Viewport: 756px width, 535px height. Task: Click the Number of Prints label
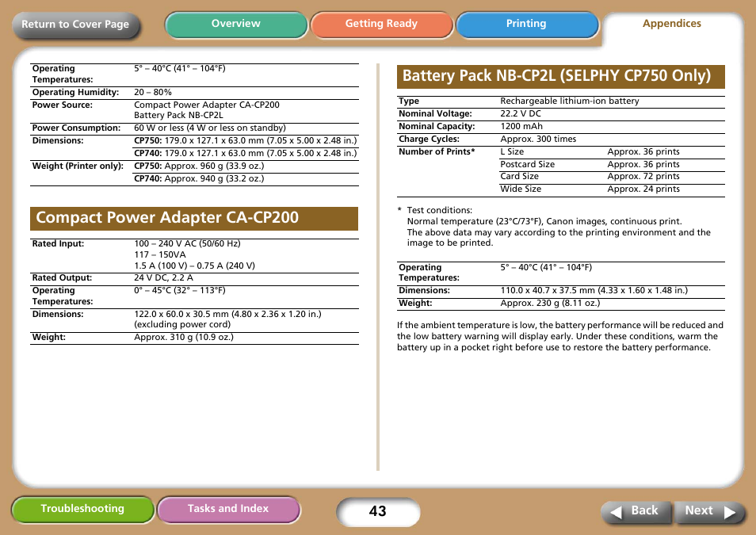pyautogui.click(x=437, y=151)
